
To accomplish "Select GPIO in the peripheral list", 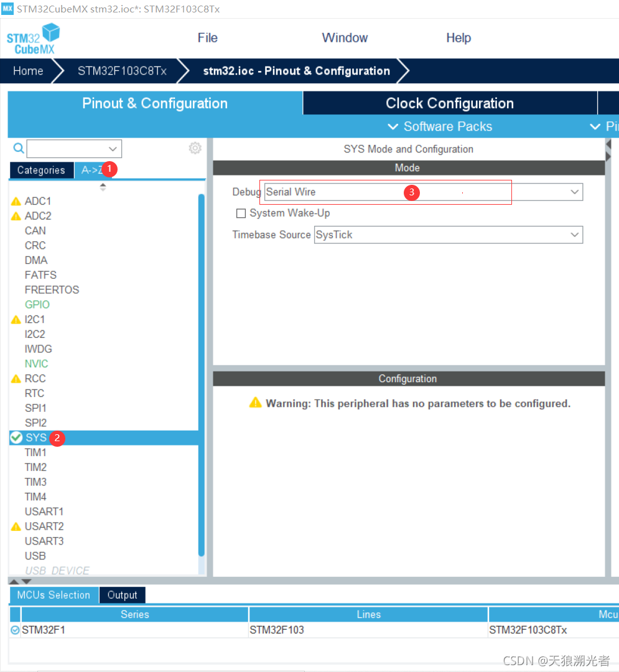I will coord(37,305).
